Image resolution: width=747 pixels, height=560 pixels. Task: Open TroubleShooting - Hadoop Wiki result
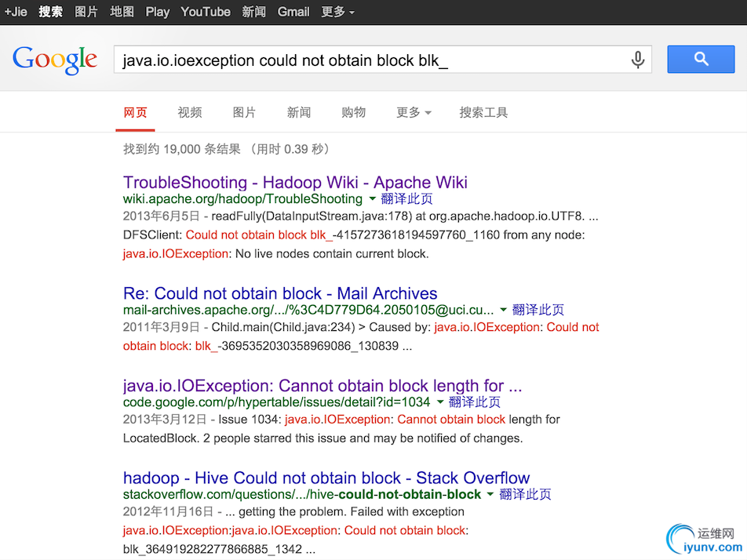pos(295,183)
